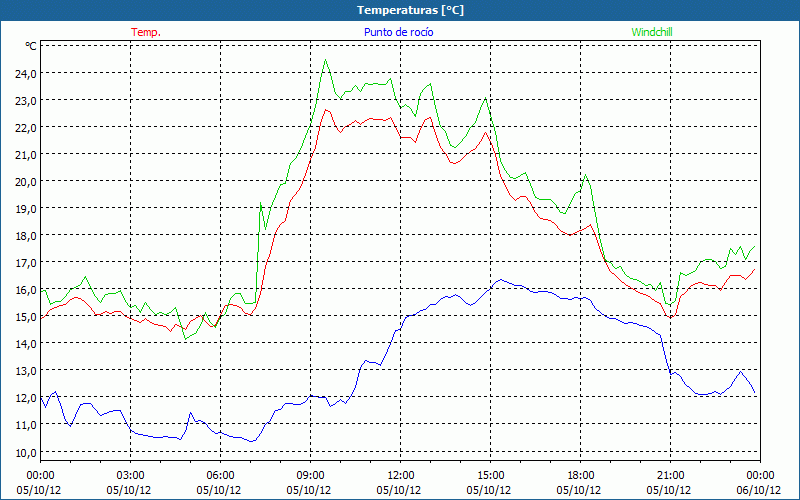
Task: Click the 18,0 y-axis value
Action: point(26,236)
